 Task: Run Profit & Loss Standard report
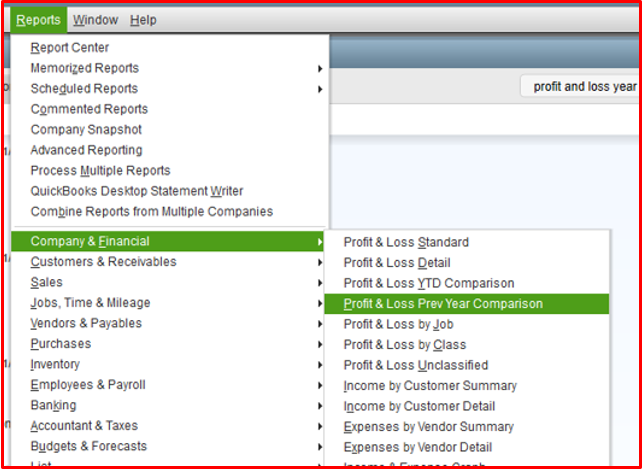tap(467, 242)
